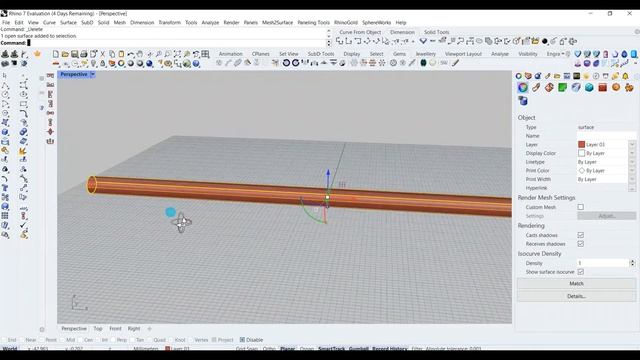Click the Undo arrow icon
Viewport: 640px width, 360px height.
pos(131,54)
